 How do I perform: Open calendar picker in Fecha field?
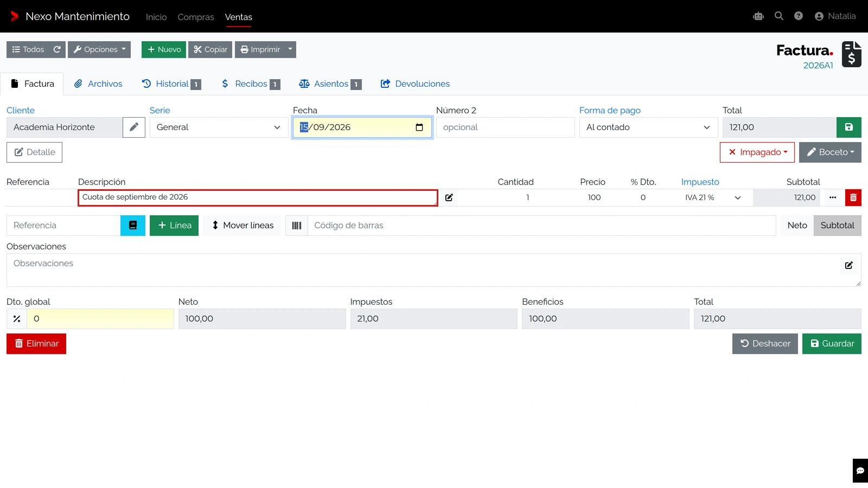(x=419, y=127)
